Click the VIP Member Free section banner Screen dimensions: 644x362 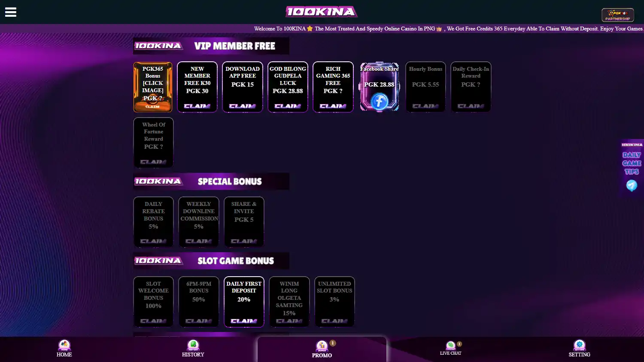211,46
